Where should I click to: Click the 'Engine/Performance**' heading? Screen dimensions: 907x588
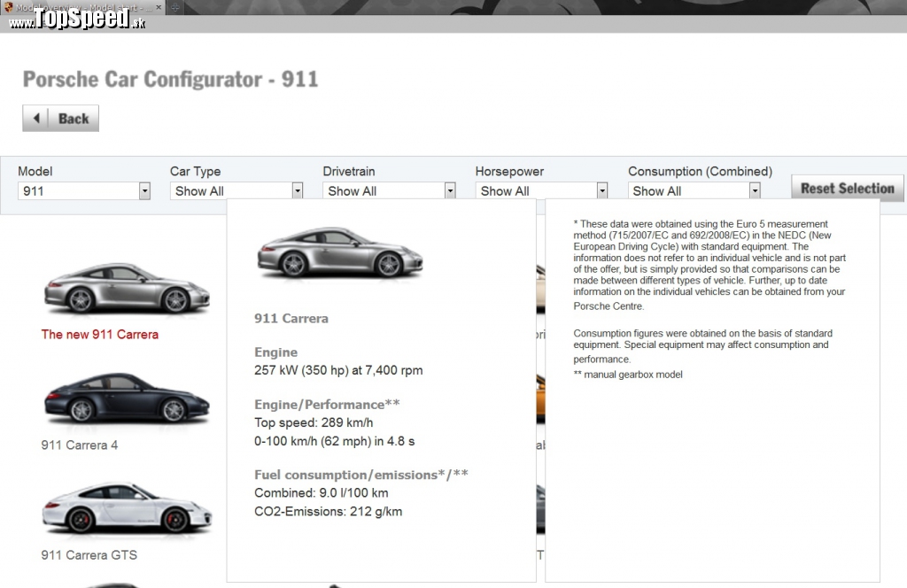pyautogui.click(x=327, y=404)
